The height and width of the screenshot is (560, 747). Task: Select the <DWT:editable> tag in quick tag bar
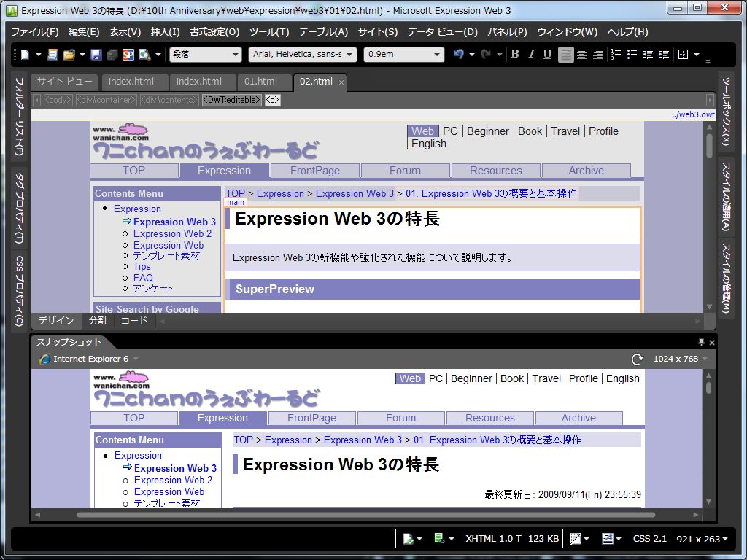coord(231,100)
